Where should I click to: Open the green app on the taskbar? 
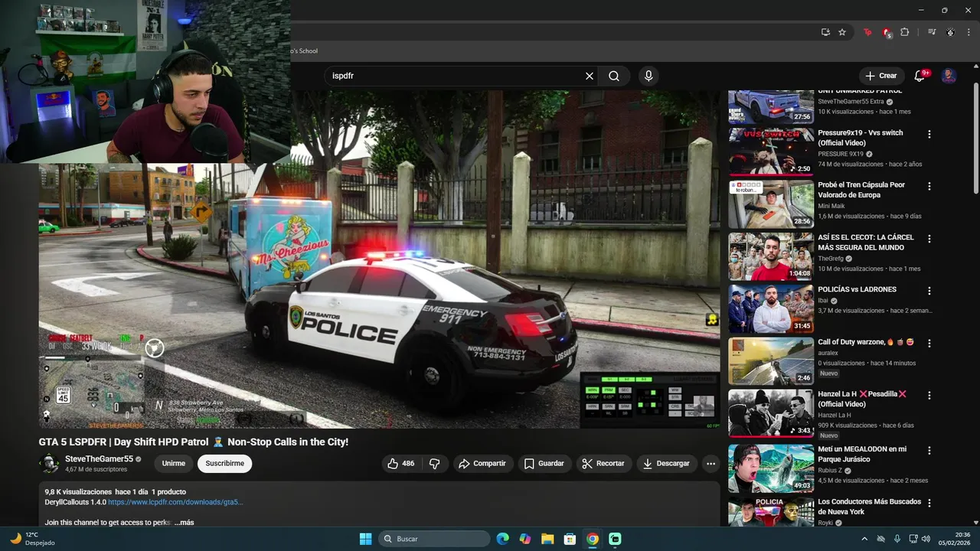point(615,539)
